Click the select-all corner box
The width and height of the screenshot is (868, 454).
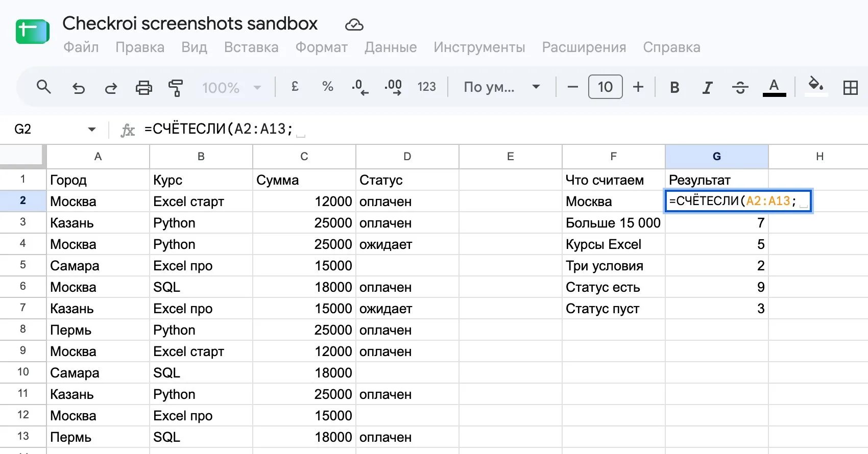click(23, 157)
